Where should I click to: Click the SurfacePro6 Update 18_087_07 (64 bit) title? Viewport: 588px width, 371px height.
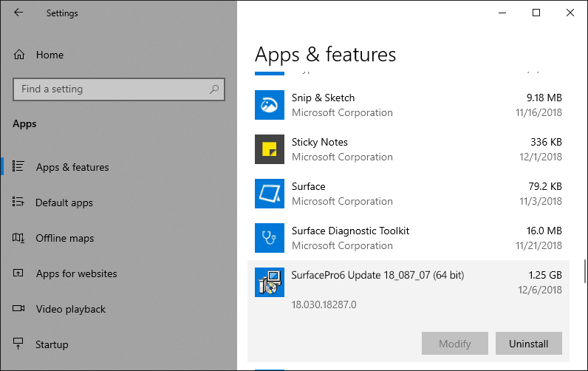377,275
